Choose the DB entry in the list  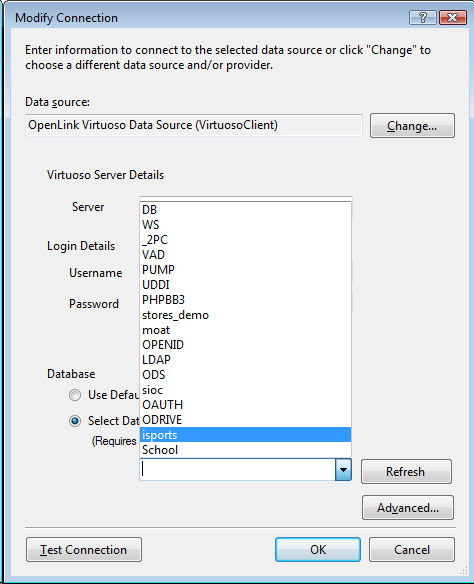click(x=245, y=210)
